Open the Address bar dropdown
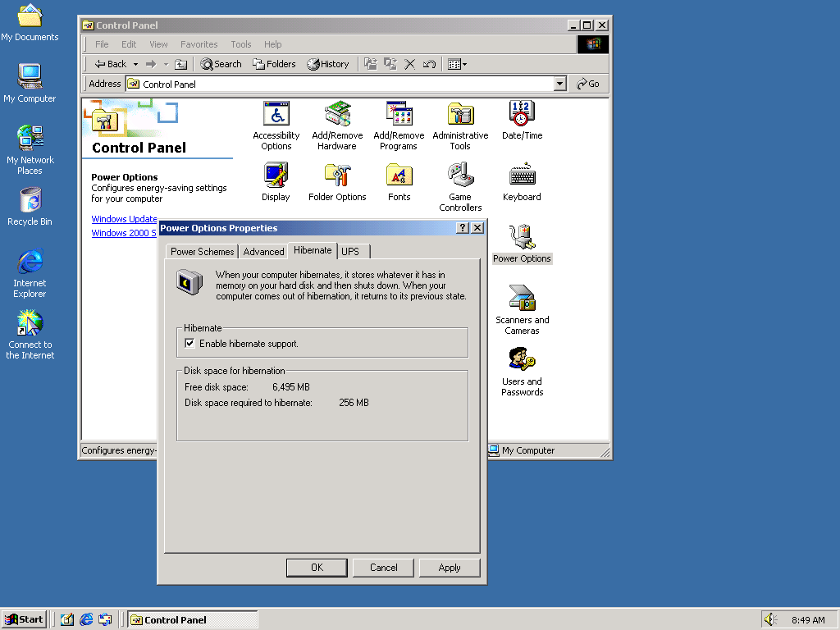Image resolution: width=840 pixels, height=630 pixels. [559, 83]
